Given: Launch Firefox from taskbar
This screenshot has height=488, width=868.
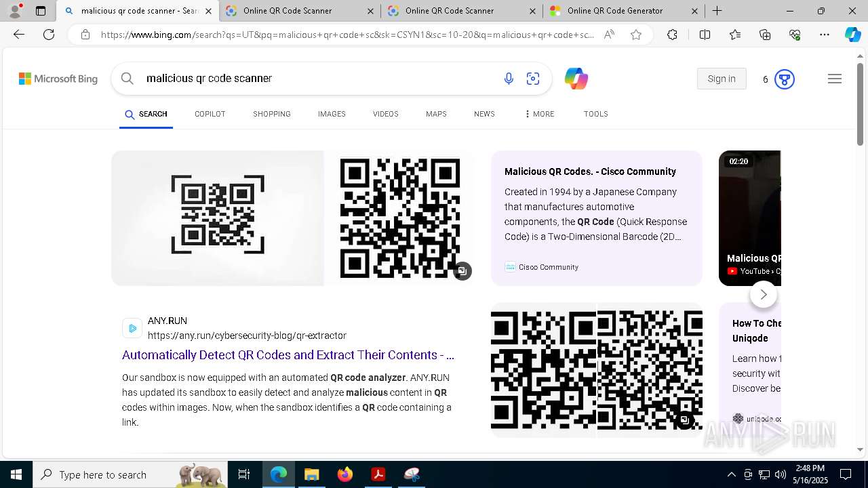Looking at the screenshot, I should [345, 474].
